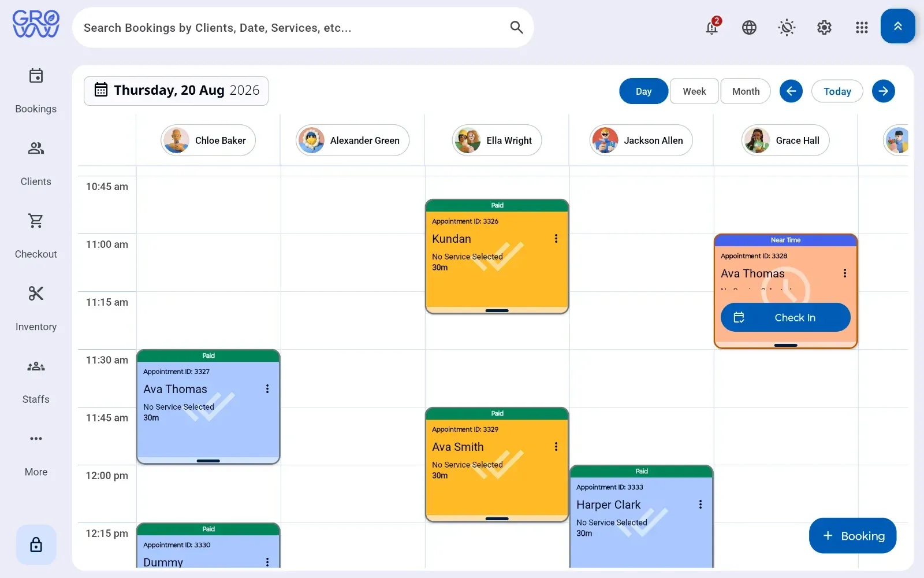Open date picker for Thursday, 20 Aug 2026
Image resolution: width=924 pixels, height=578 pixels.
tap(176, 91)
